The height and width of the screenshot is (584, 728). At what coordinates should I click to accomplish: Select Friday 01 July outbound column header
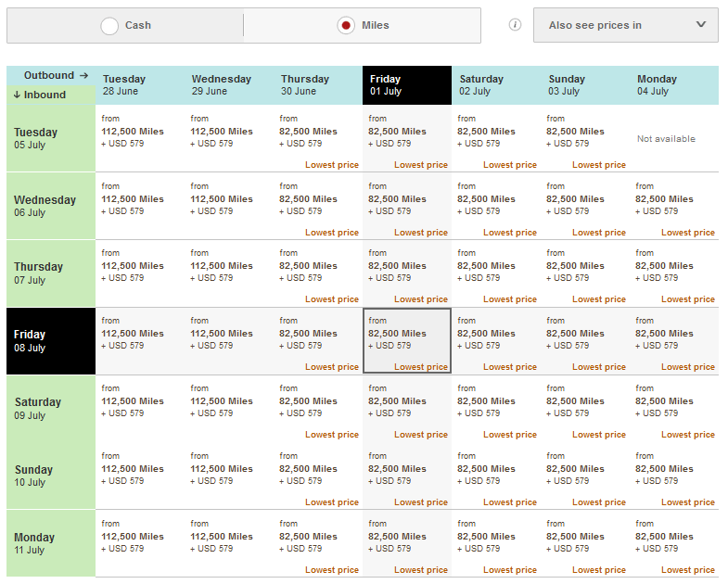[x=407, y=85]
